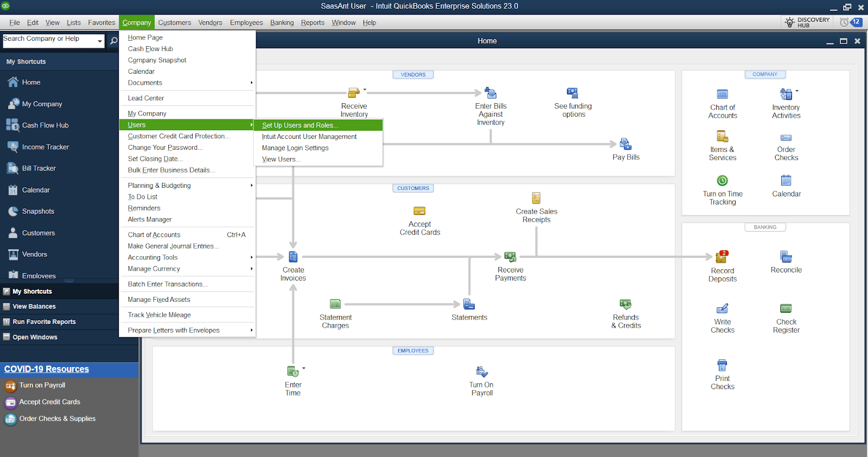Click the Receive Inventory icon
The image size is (868, 457).
[x=354, y=93]
